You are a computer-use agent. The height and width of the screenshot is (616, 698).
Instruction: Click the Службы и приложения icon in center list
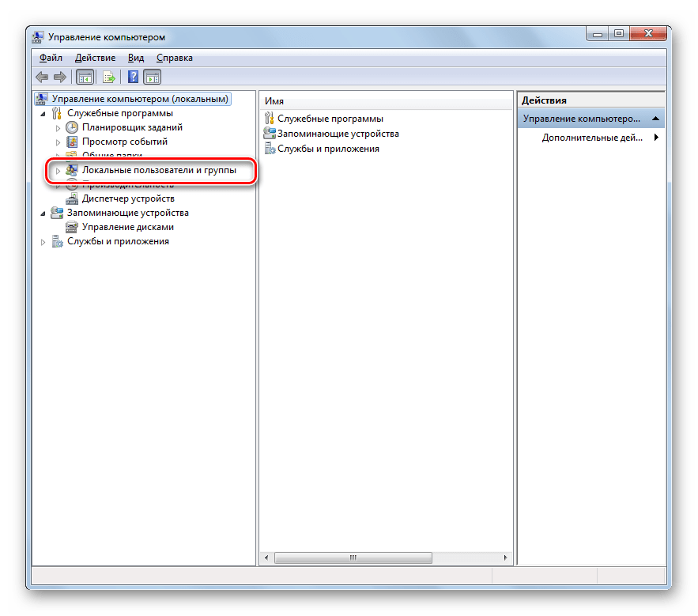coord(270,149)
